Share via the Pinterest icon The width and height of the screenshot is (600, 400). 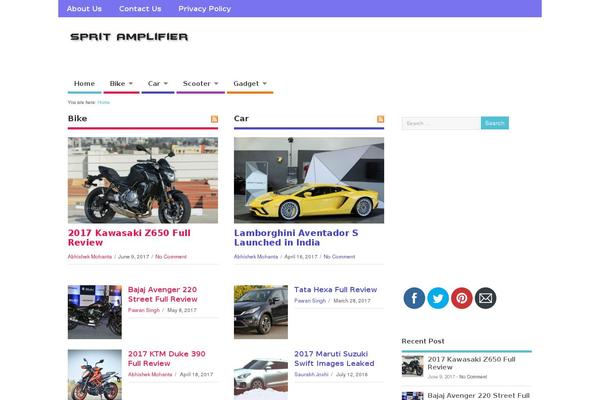coord(461,298)
